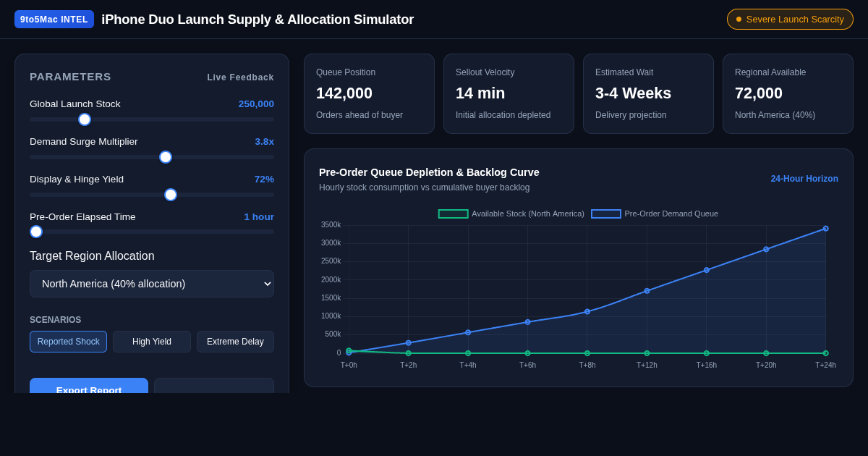
Task: Click the page title iPhone Duo Launch Simulator
Action: (258, 20)
